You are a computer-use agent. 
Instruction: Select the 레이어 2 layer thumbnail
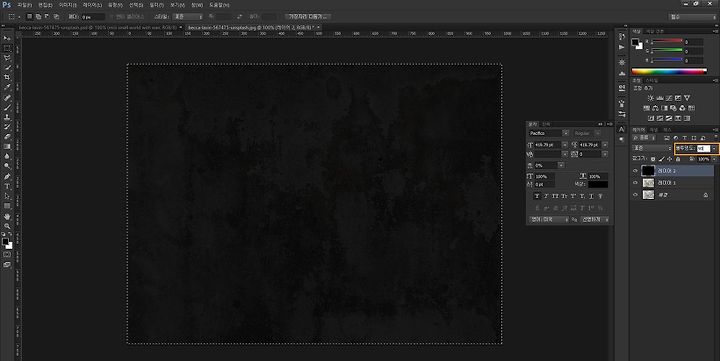point(648,171)
